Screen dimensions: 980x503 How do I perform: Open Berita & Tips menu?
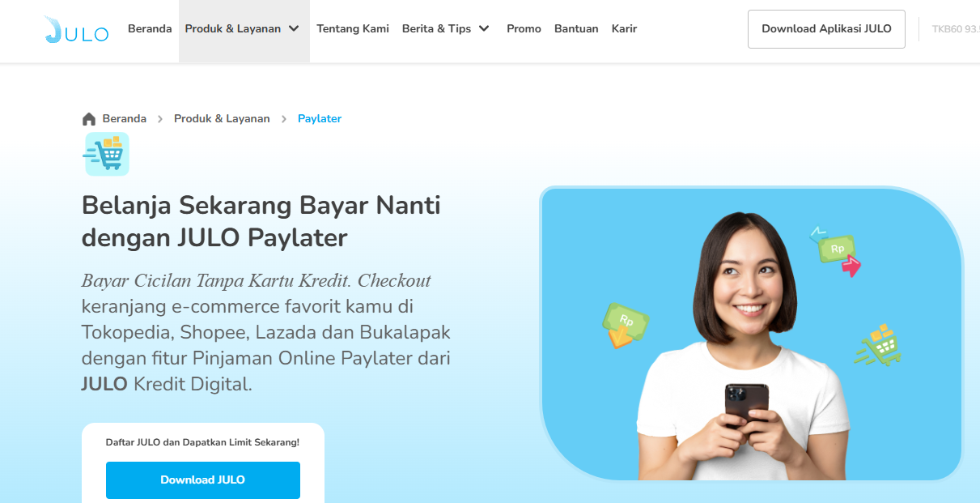(446, 28)
